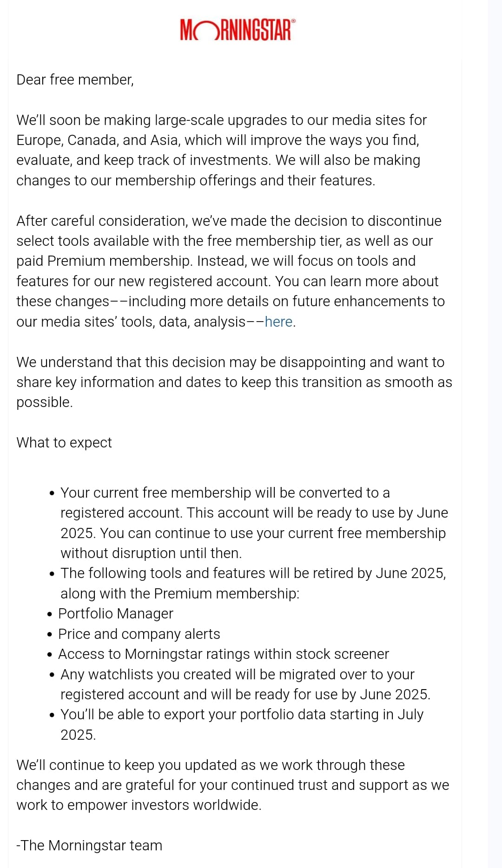Click the "What to expect" heading
This screenshot has width=502, height=868.
point(64,442)
